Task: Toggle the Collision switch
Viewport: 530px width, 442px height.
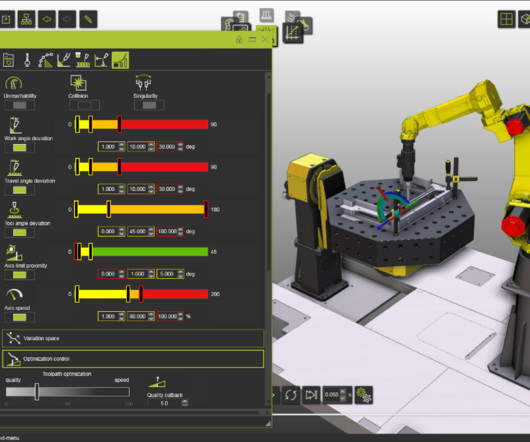Action: tap(84, 105)
